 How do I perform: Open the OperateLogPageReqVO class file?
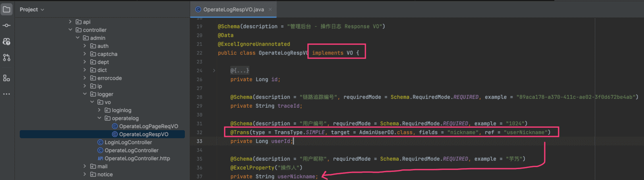pyautogui.click(x=148, y=126)
